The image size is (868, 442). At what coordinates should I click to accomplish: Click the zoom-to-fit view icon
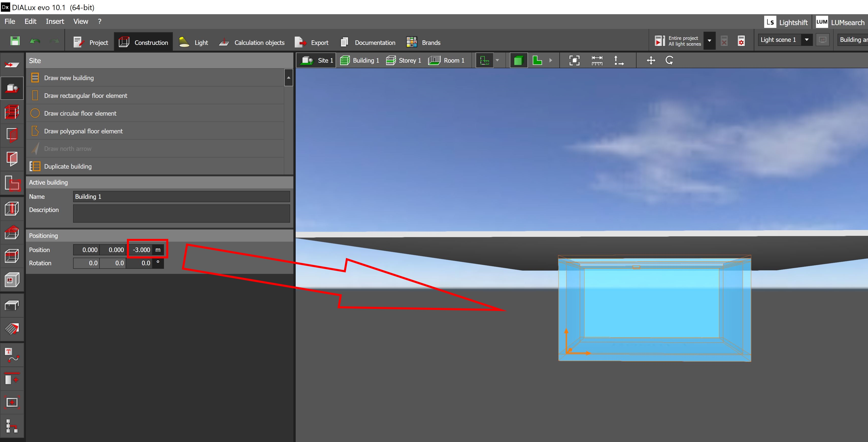point(574,61)
